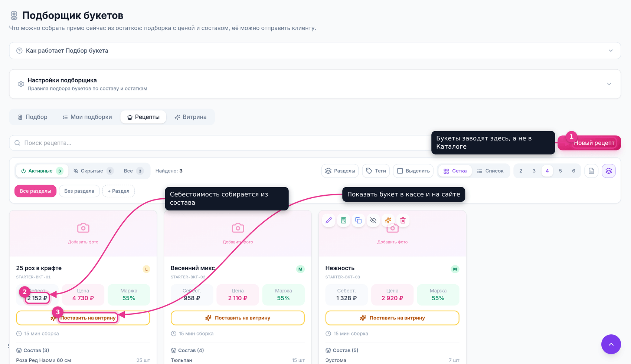Click the purple layers icon button

(609, 171)
